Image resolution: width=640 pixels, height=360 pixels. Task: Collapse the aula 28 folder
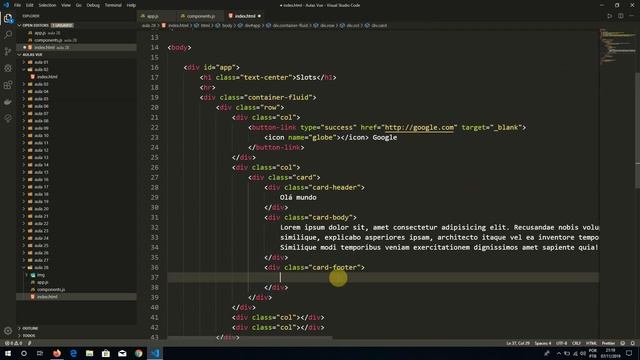coord(41,267)
